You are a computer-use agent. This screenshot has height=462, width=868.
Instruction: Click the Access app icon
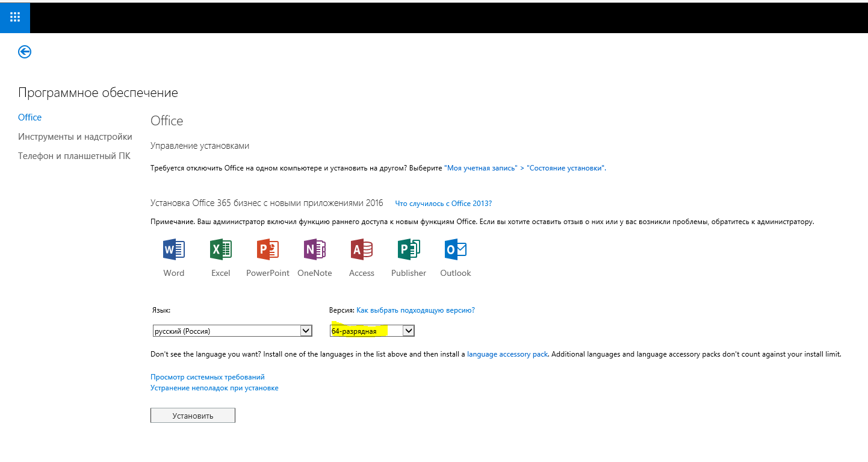tap(362, 249)
